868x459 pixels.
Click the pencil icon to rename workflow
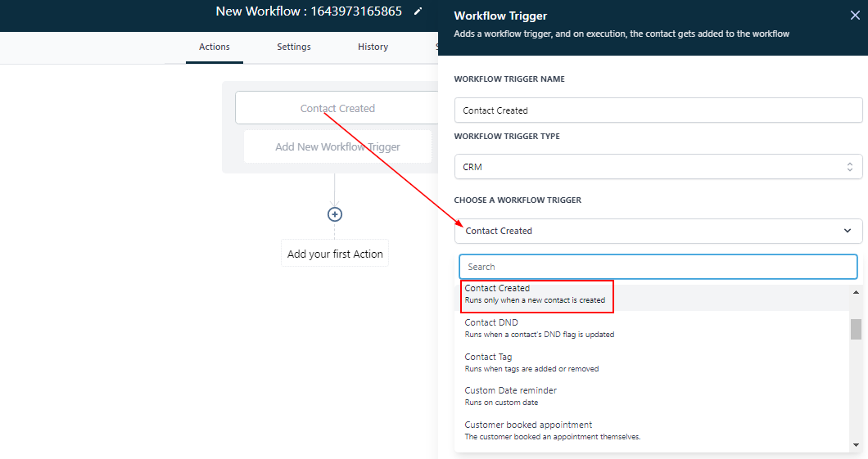[418, 11]
